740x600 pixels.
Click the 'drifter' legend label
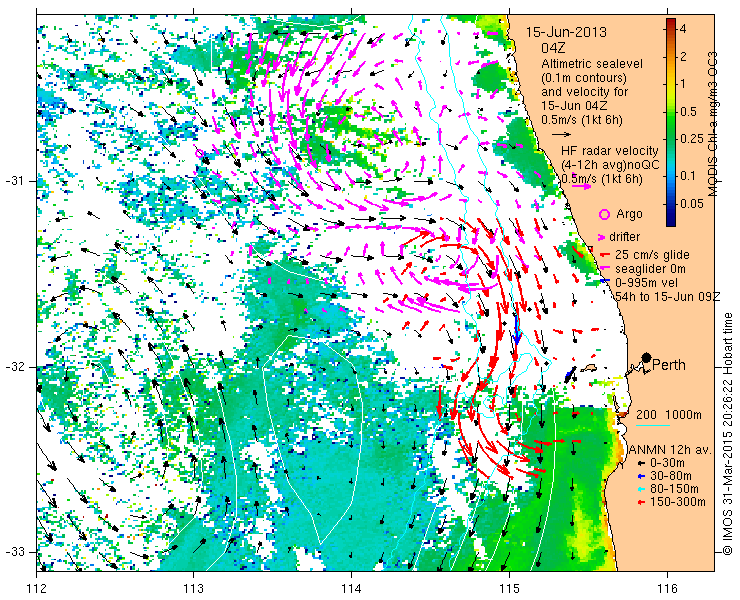click(x=624, y=237)
